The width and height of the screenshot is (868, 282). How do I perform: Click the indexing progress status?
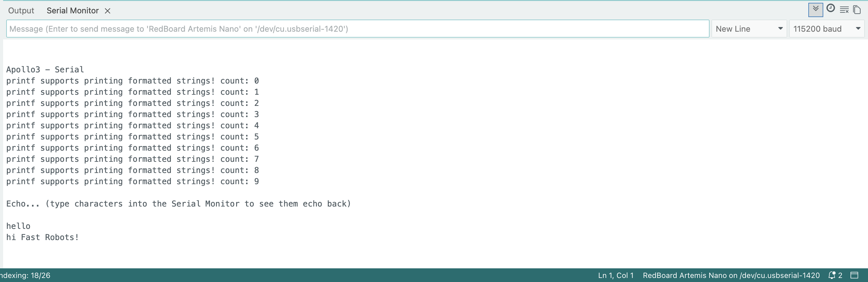point(25,275)
